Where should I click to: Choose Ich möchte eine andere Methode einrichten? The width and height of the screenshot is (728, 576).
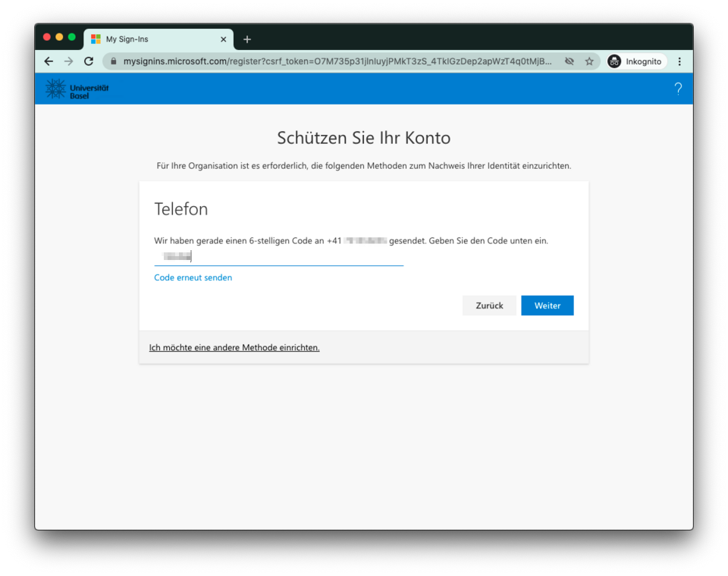234,348
